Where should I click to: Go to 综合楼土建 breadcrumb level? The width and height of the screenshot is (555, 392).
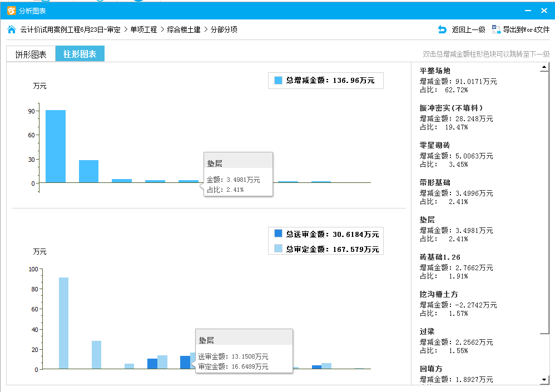[x=184, y=29]
